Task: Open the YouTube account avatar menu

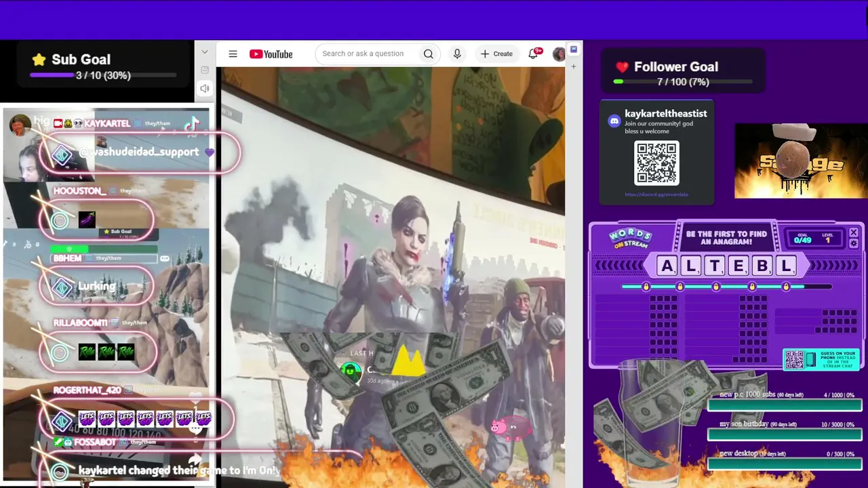Action: 559,54
